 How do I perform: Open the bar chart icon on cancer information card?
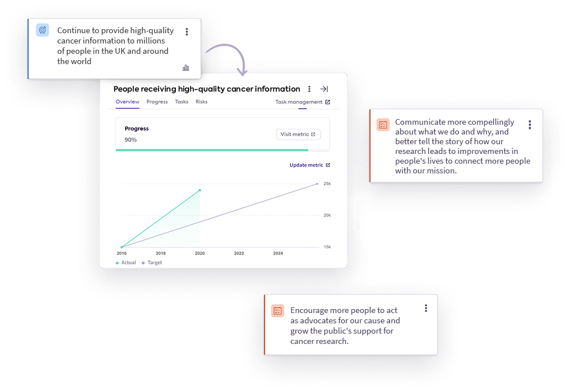tap(186, 68)
